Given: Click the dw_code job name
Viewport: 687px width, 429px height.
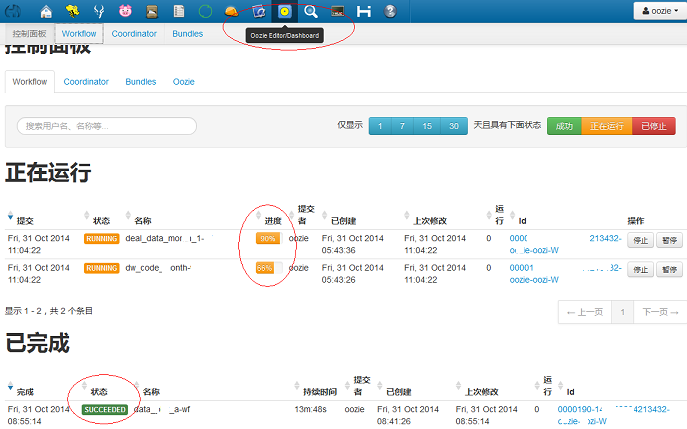Looking at the screenshot, I should pos(158,268).
